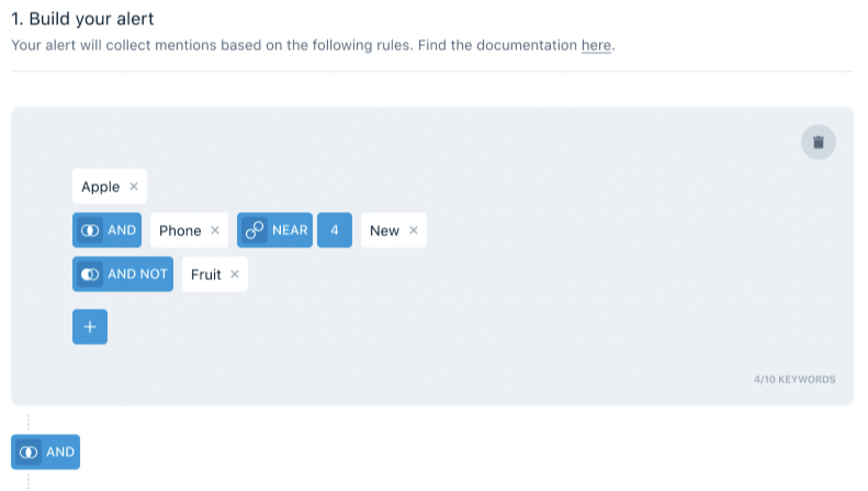Select the Phone keyword text
This screenshot has width=868, height=491.
180,231
